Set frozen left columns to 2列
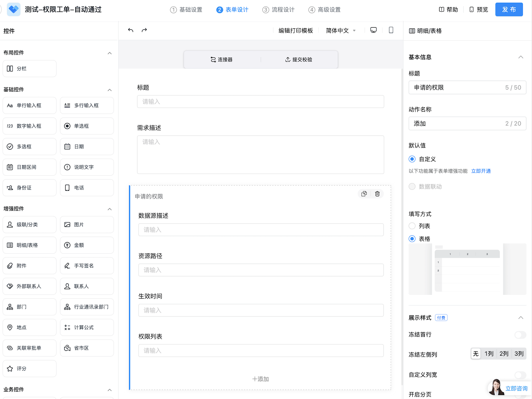This screenshot has height=399, width=532. pos(504,354)
